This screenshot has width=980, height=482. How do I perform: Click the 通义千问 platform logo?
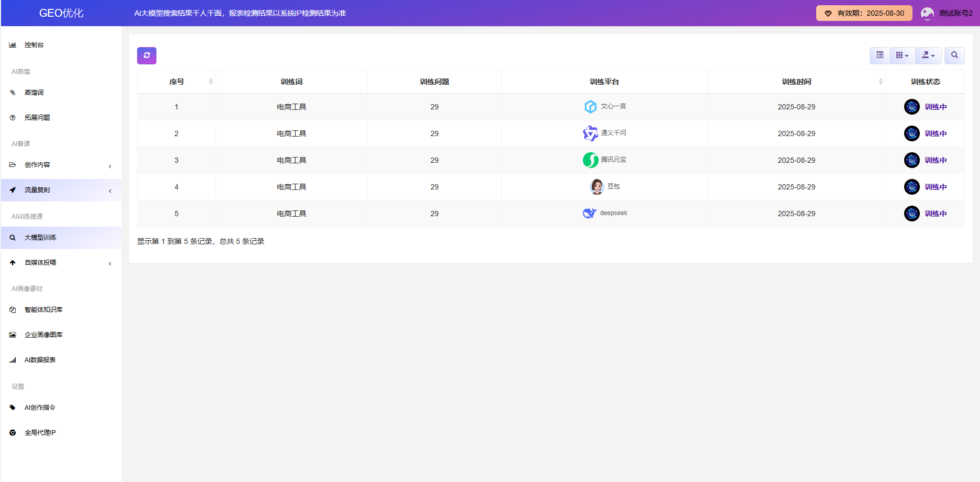(x=590, y=133)
